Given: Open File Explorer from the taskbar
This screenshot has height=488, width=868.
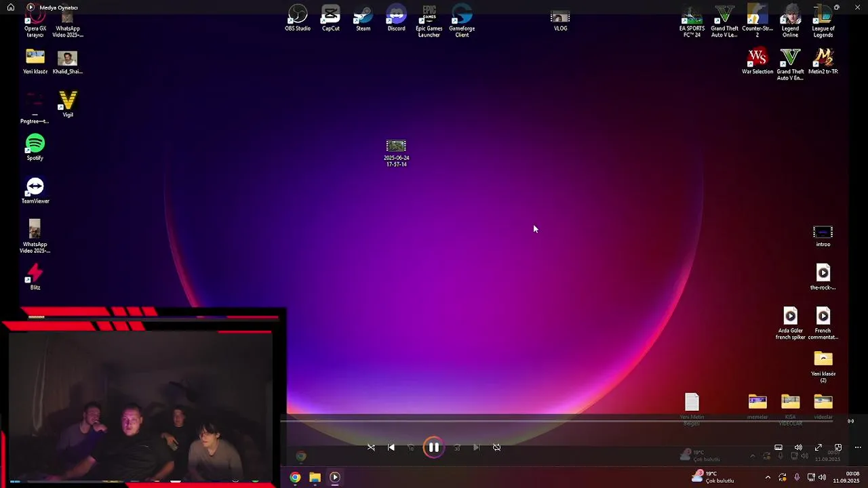Looking at the screenshot, I should coord(315,477).
